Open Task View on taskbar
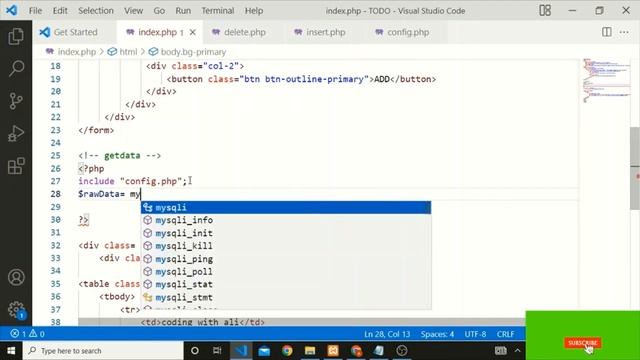The image size is (640, 360). click(217, 351)
